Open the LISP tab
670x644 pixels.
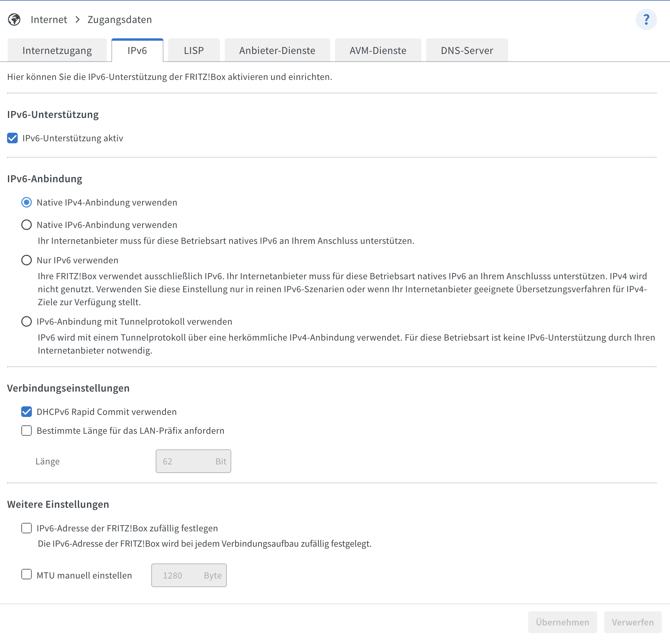pos(193,51)
